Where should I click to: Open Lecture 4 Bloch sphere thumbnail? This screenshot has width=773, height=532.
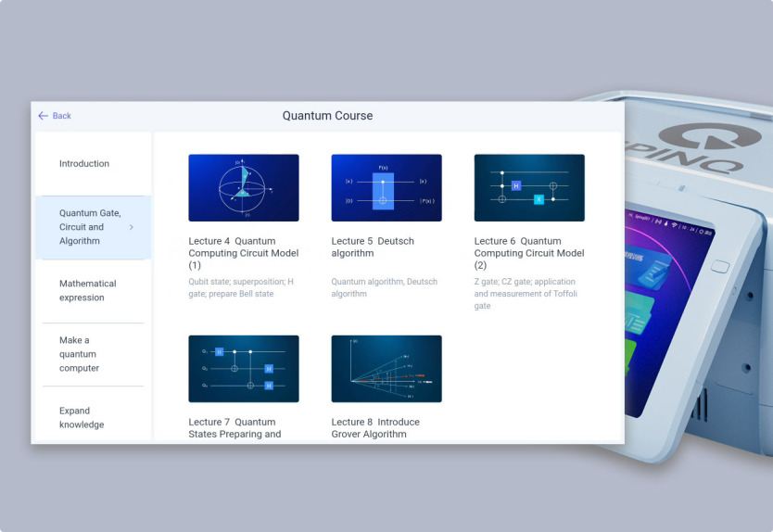point(244,188)
